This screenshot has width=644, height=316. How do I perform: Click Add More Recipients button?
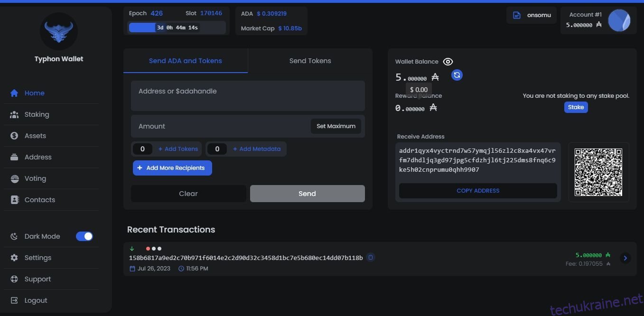[172, 168]
